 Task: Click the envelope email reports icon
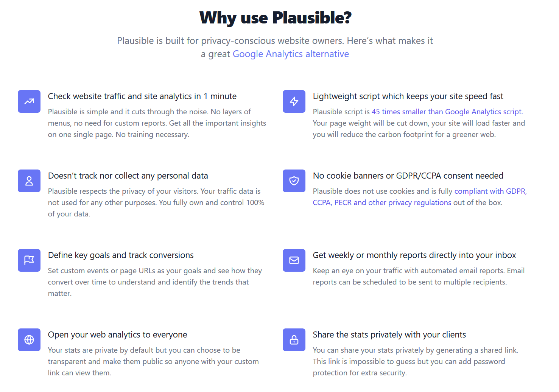(294, 260)
